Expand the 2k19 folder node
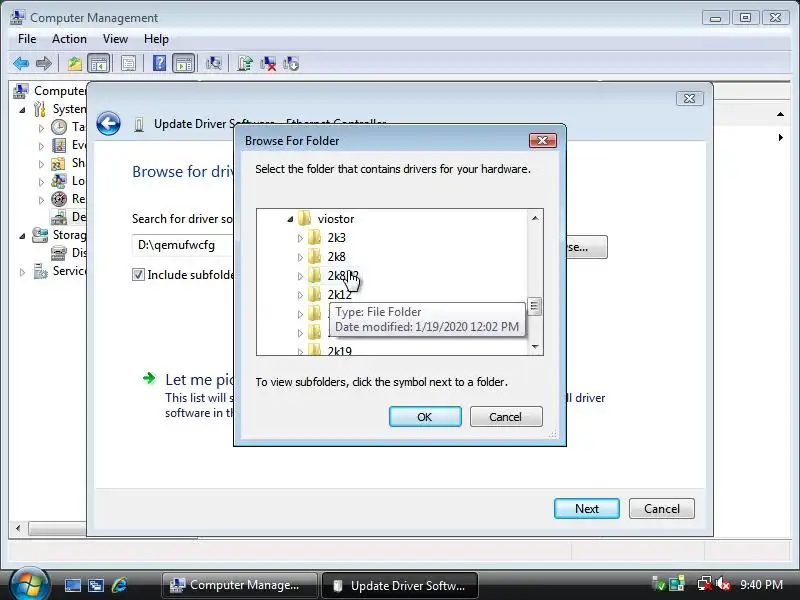The width and height of the screenshot is (800, 600). 300,351
